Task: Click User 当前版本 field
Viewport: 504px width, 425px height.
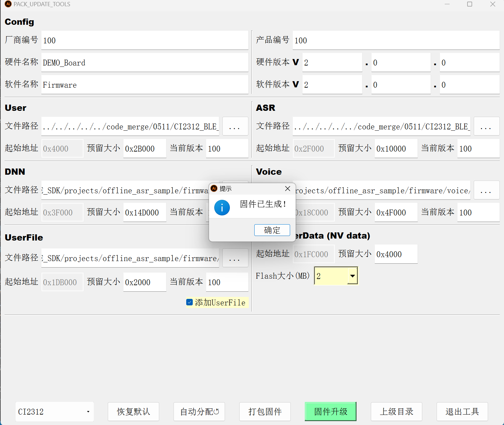Action: tap(227, 148)
